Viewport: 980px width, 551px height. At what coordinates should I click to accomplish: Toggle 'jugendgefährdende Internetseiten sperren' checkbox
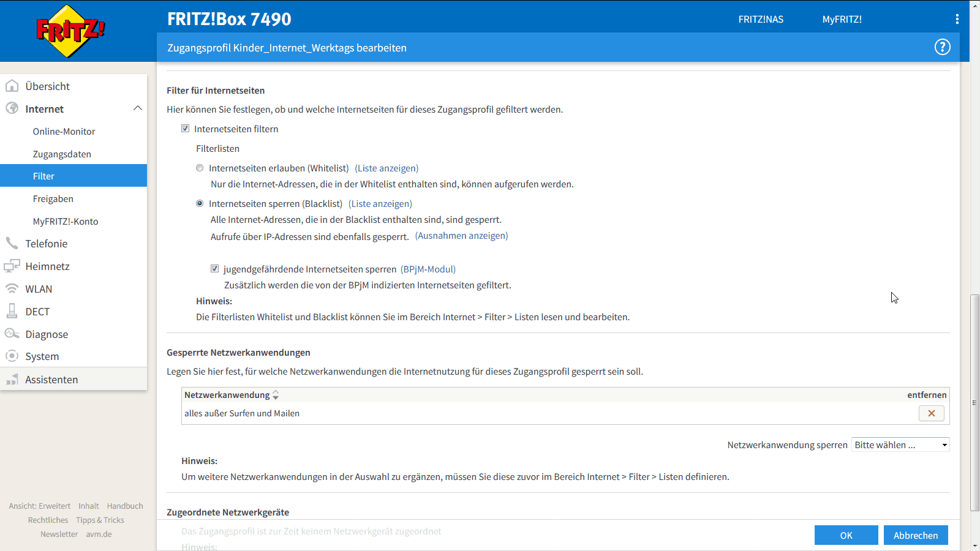(x=214, y=269)
